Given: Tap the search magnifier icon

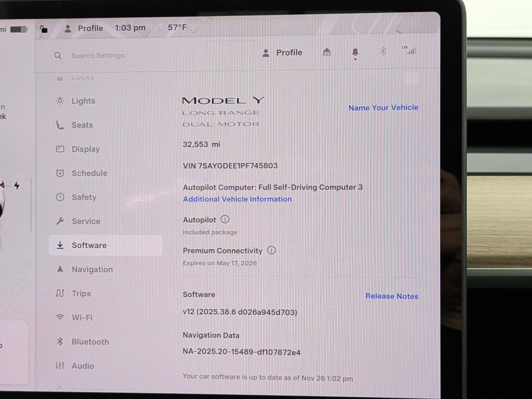Looking at the screenshot, I should pyautogui.click(x=58, y=56).
